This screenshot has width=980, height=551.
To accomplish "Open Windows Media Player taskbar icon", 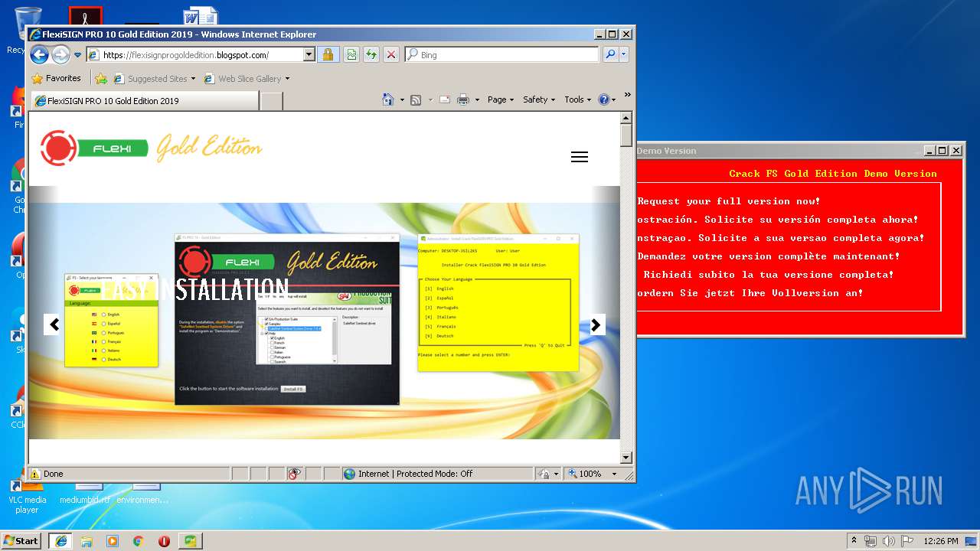I will coord(113,541).
